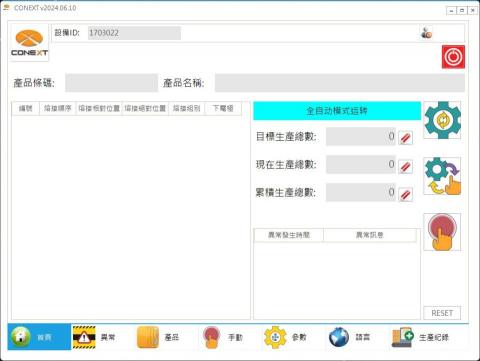This screenshot has width=480, height=361.
Task: Start automatic mode with the gear-cycle icon
Action: [x=442, y=120]
